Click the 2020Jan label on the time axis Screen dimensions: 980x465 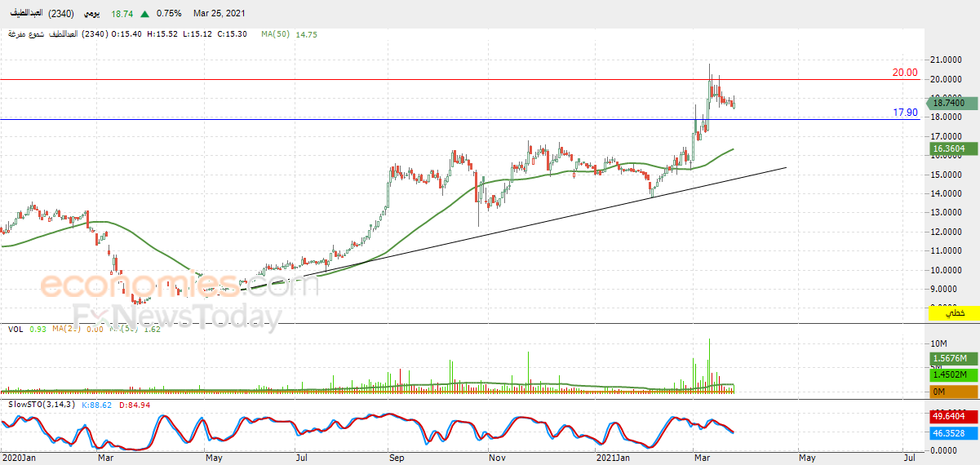tap(20, 458)
